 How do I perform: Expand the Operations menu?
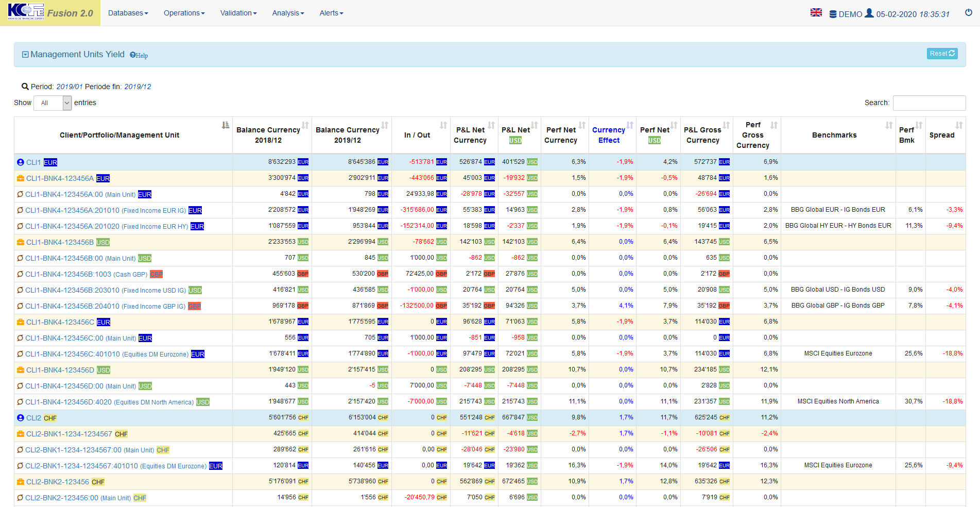[184, 13]
